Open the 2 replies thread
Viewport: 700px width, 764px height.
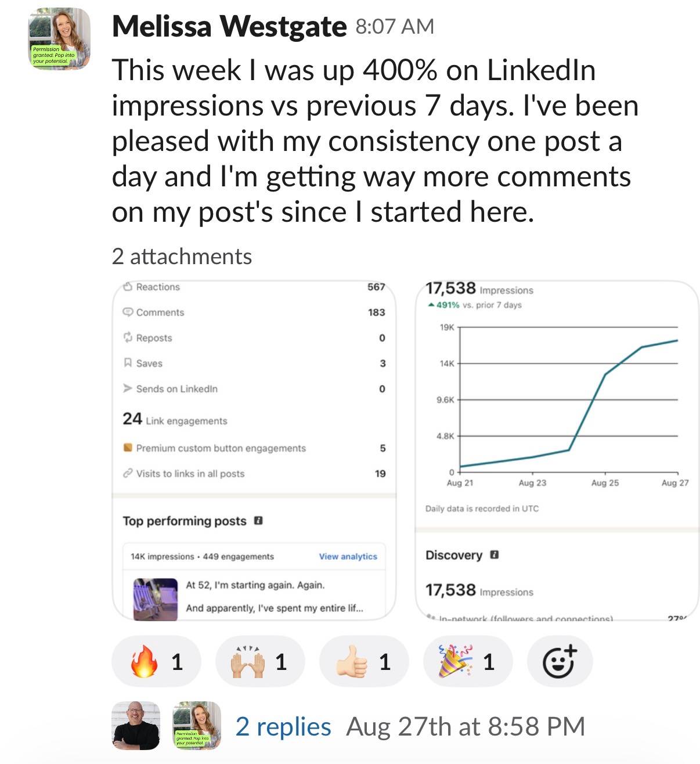(283, 727)
